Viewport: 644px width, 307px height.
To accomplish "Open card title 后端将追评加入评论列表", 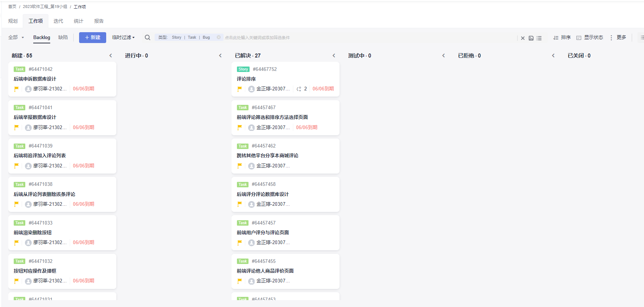I will tap(40, 155).
